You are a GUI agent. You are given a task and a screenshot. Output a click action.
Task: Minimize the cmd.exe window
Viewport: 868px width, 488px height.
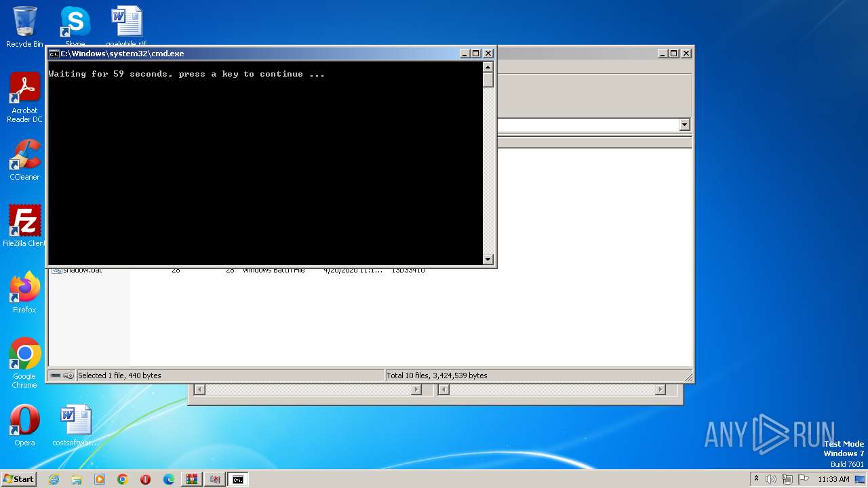tap(465, 54)
